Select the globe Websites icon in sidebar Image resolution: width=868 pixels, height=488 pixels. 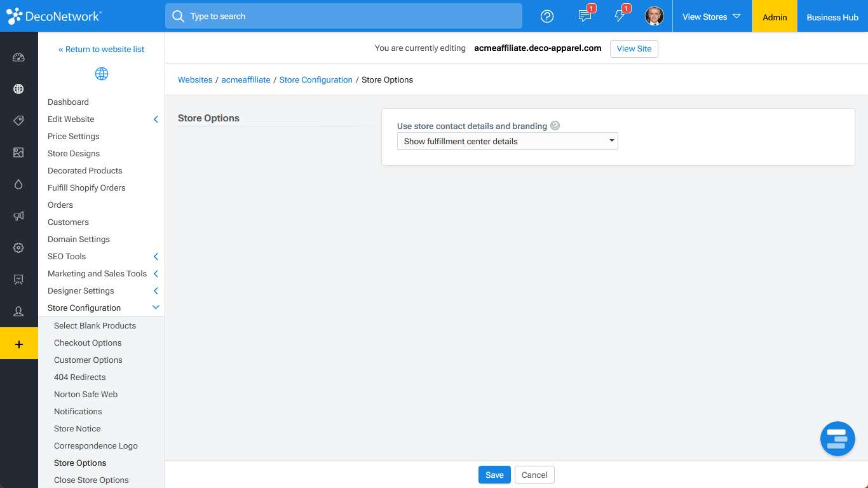[18, 89]
